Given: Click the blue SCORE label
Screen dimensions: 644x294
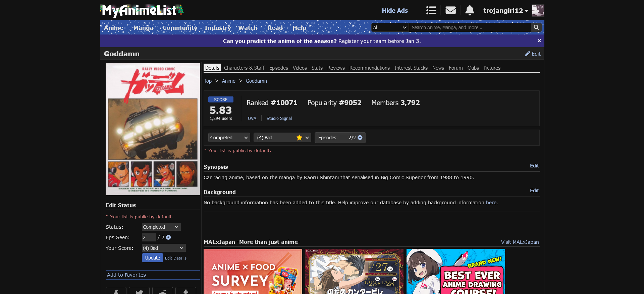Looking at the screenshot, I should 221,99.
